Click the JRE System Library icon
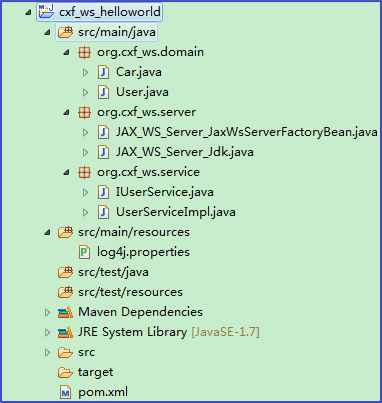The width and height of the screenshot is (382, 403). [65, 332]
